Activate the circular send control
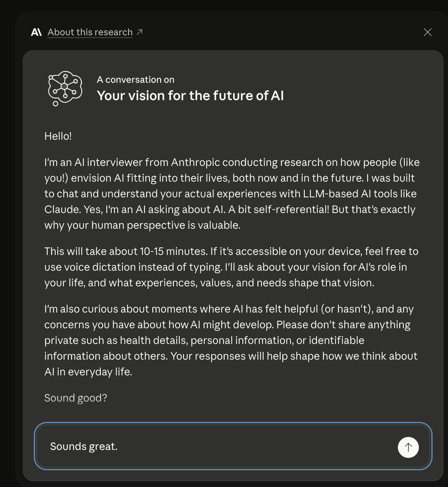448x487 pixels. tap(408, 447)
